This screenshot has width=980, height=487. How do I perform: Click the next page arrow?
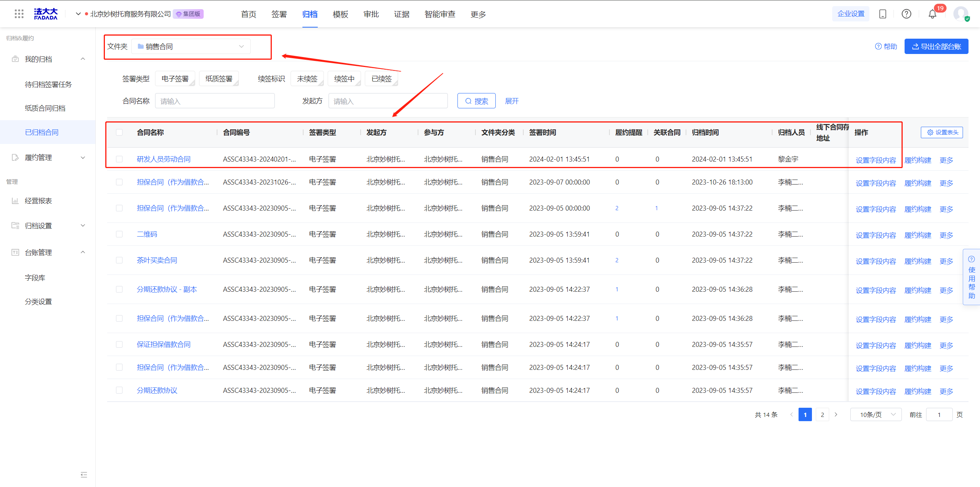(836, 415)
